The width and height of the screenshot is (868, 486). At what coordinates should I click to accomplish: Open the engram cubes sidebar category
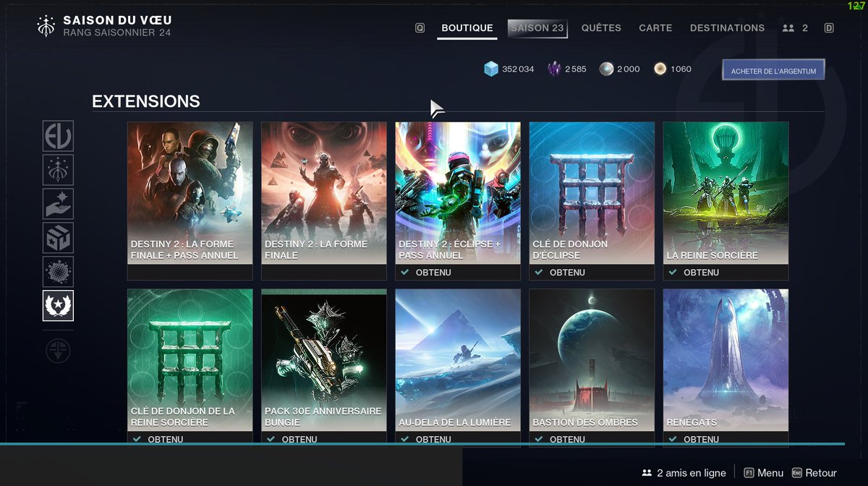pos(58,238)
